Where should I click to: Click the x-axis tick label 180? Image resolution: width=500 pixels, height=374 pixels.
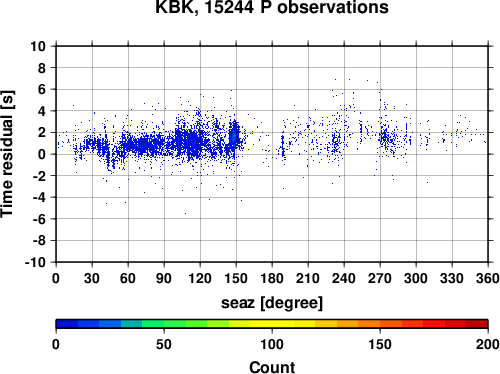(272, 278)
